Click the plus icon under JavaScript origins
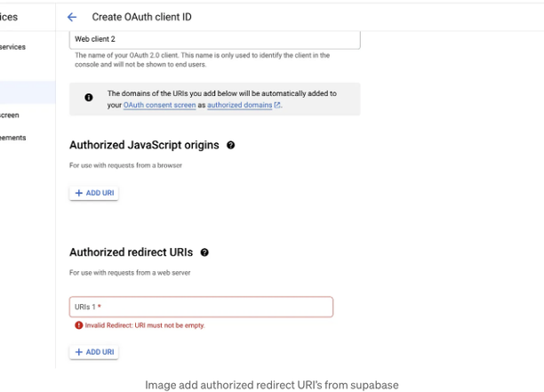544x392 pixels. pyautogui.click(x=79, y=193)
